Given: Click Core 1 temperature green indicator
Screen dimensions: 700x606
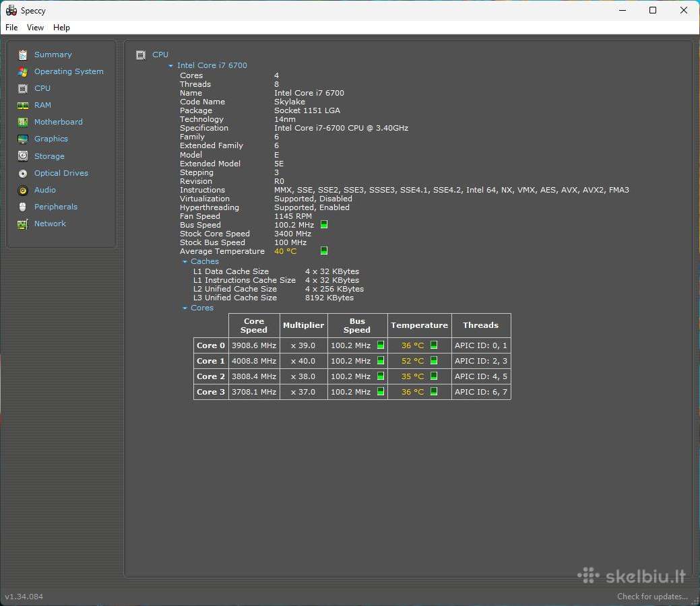Looking at the screenshot, I should pyautogui.click(x=433, y=360).
